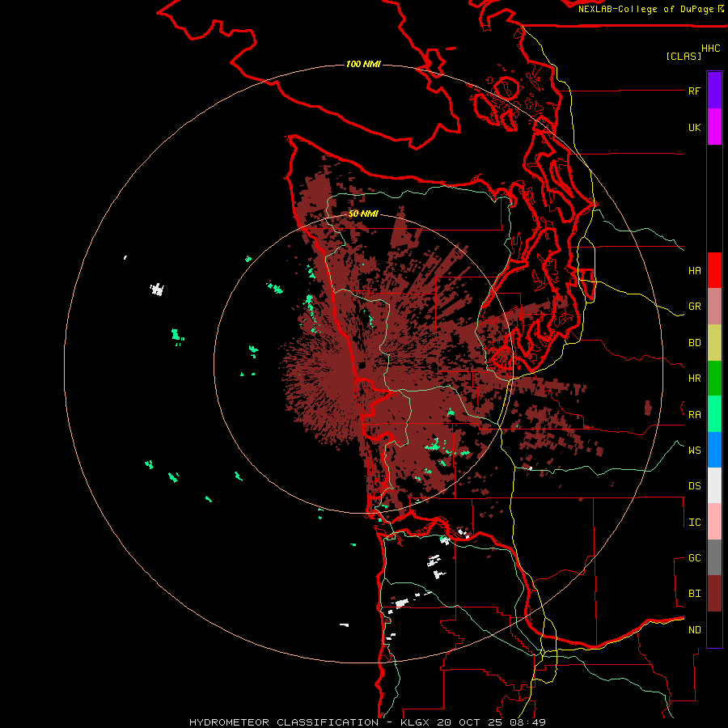This screenshot has width=728, height=728.
Task: Click the BD legend label
Action: pyautogui.click(x=694, y=343)
